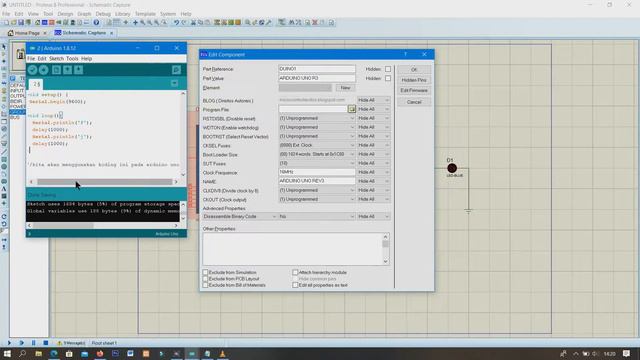Open the tab menu arrow in Arduino IDE
Screen dimensions: 640x360
(x=174, y=84)
